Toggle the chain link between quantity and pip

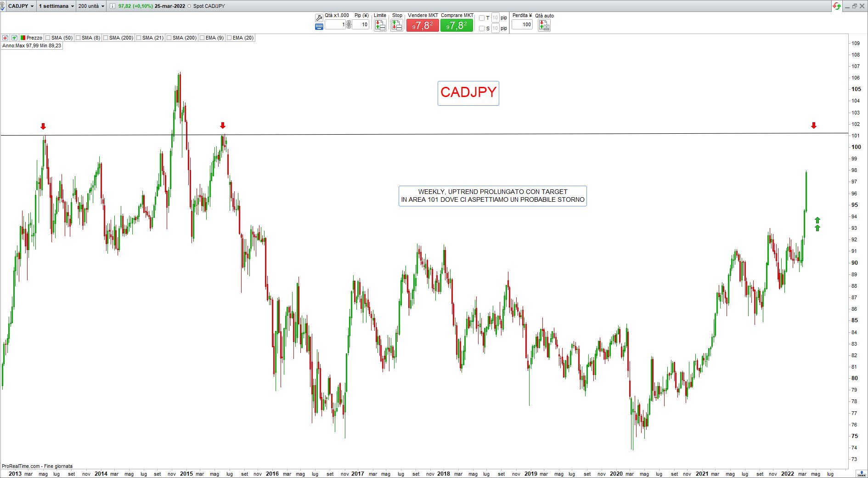tap(349, 24)
